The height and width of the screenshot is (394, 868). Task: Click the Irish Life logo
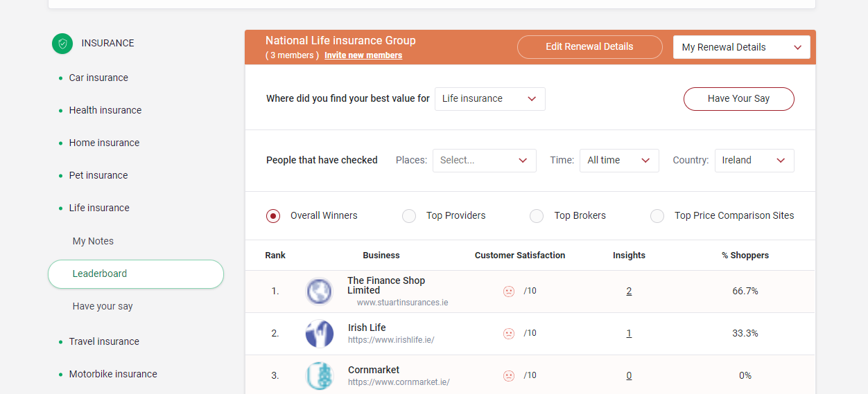click(320, 334)
